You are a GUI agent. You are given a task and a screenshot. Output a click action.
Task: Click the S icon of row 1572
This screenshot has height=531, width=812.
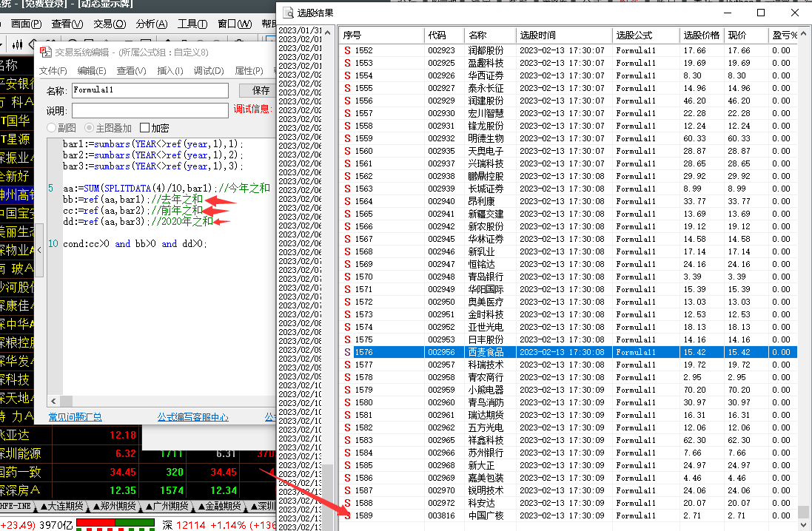tap(347, 302)
